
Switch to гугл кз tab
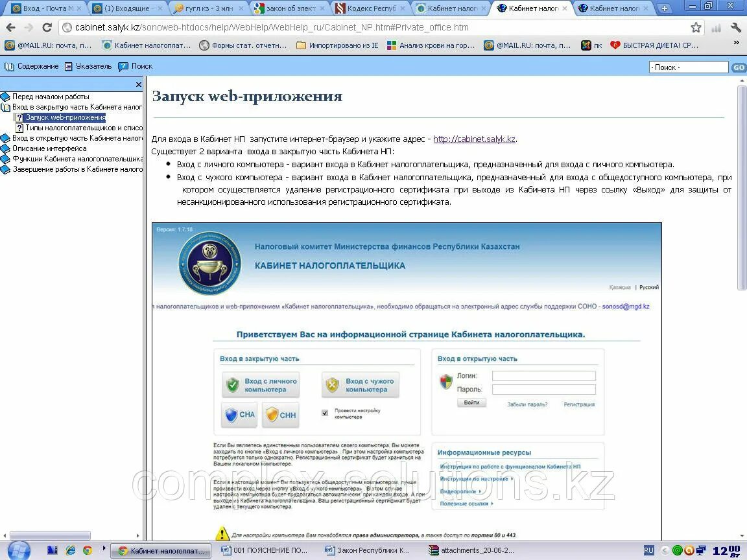[209, 8]
